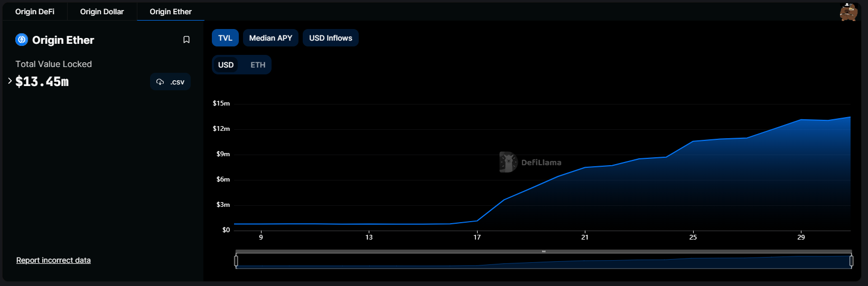The width and height of the screenshot is (868, 286).
Task: Click the $13.45m total value figure
Action: click(x=42, y=82)
